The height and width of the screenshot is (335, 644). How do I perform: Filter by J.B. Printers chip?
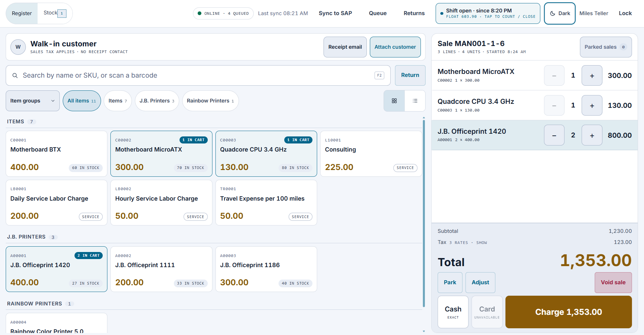tap(157, 101)
